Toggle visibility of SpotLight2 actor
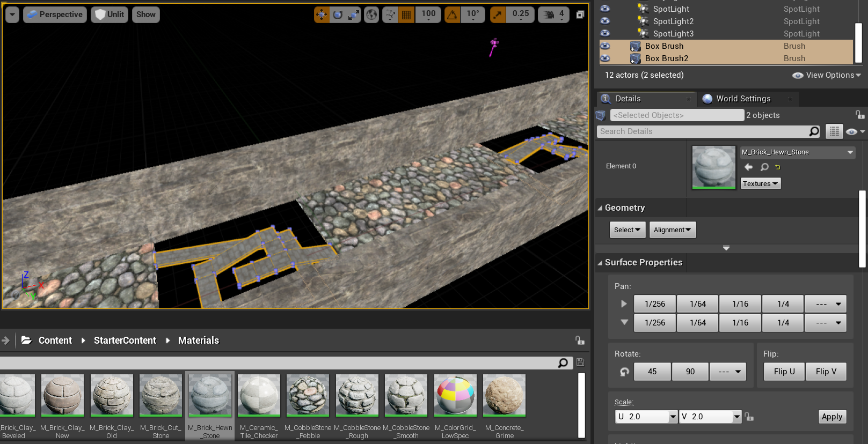Viewport: 868px width, 444px height. tap(605, 21)
